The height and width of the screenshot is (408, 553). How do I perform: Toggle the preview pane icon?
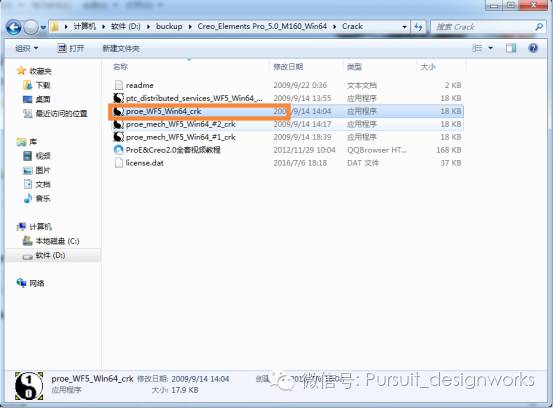[x=511, y=48]
